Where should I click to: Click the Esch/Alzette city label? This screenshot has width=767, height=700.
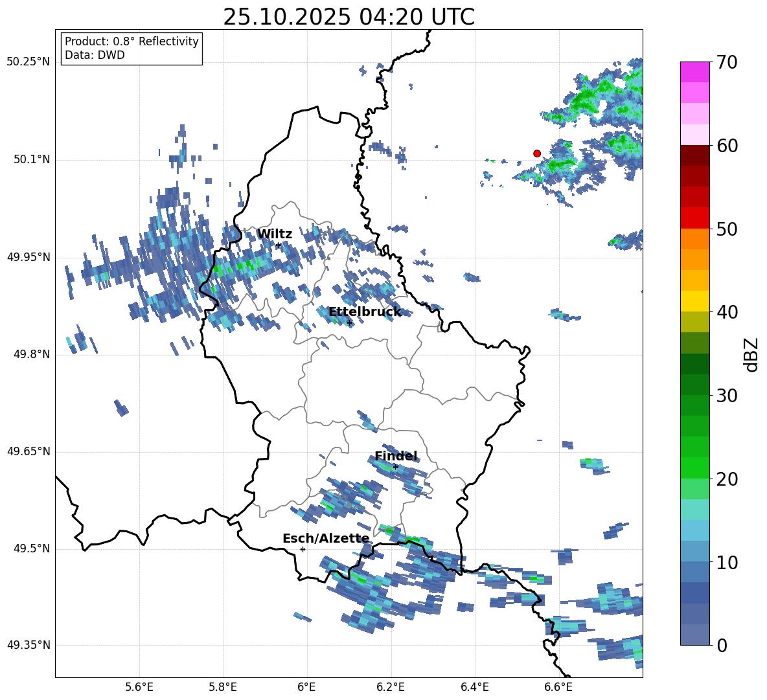326,539
